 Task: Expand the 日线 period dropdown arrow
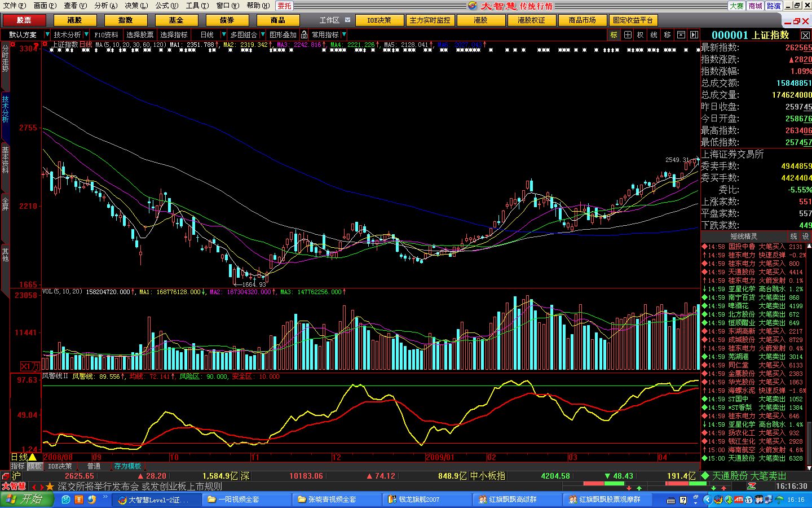[x=224, y=35]
